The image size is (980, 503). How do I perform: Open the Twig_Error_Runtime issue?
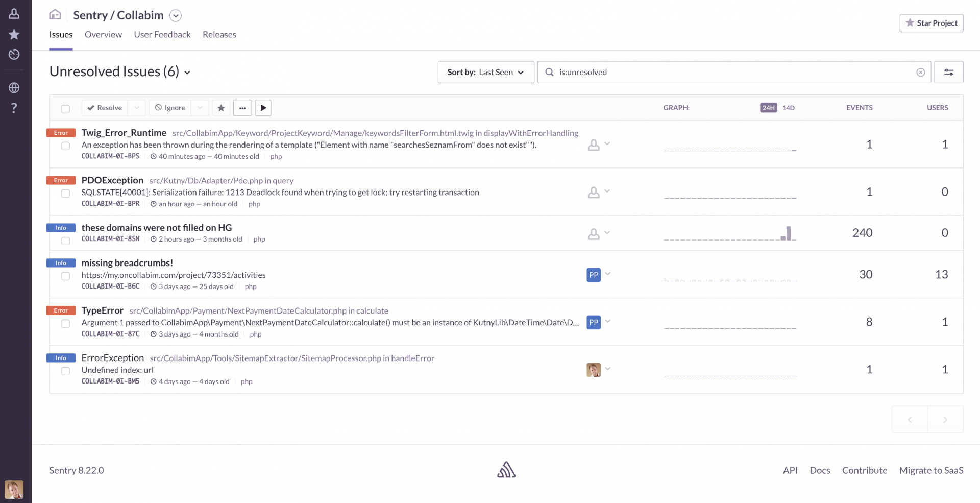pos(124,133)
